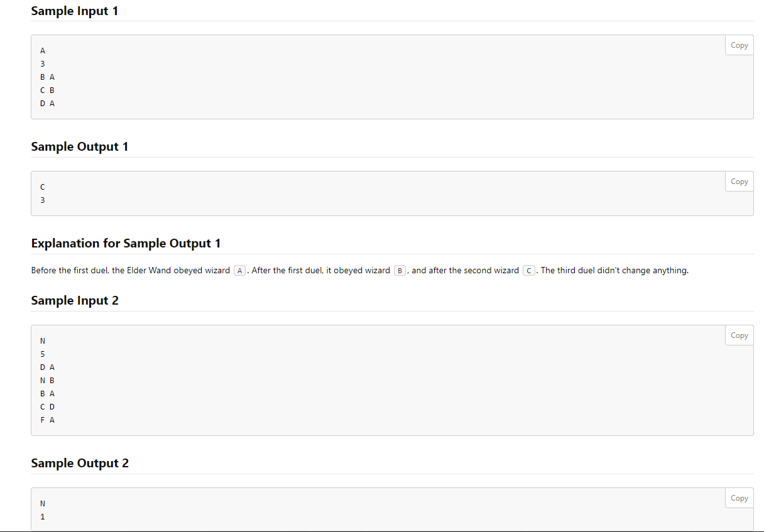
Task: Copy the Sample Input 1 code block
Action: click(x=739, y=45)
